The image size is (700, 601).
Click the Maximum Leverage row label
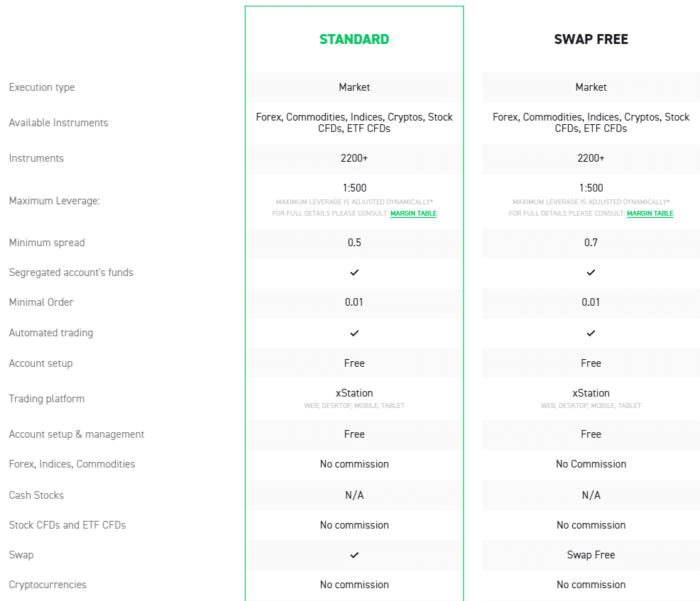(55, 201)
